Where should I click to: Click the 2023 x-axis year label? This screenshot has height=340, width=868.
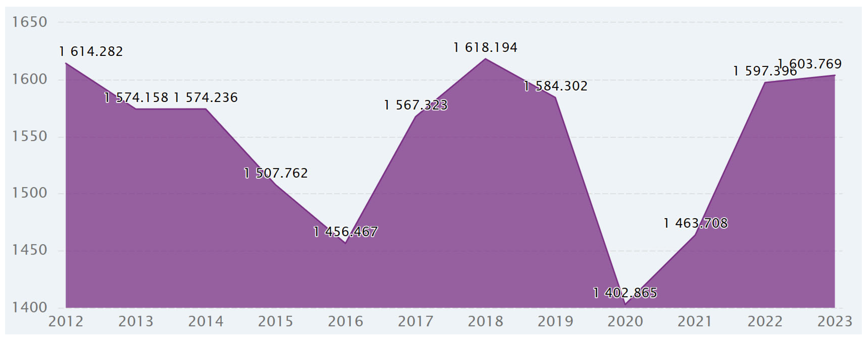[x=835, y=322]
